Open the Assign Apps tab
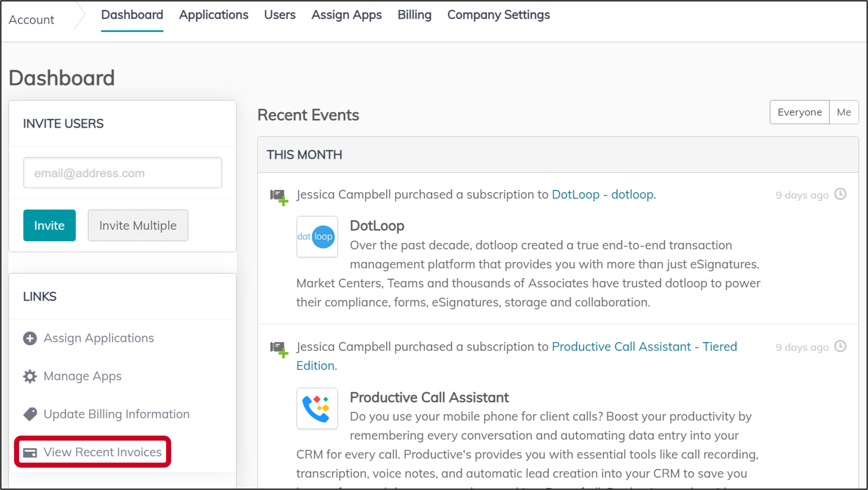Image resolution: width=868 pixels, height=490 pixels. [347, 15]
